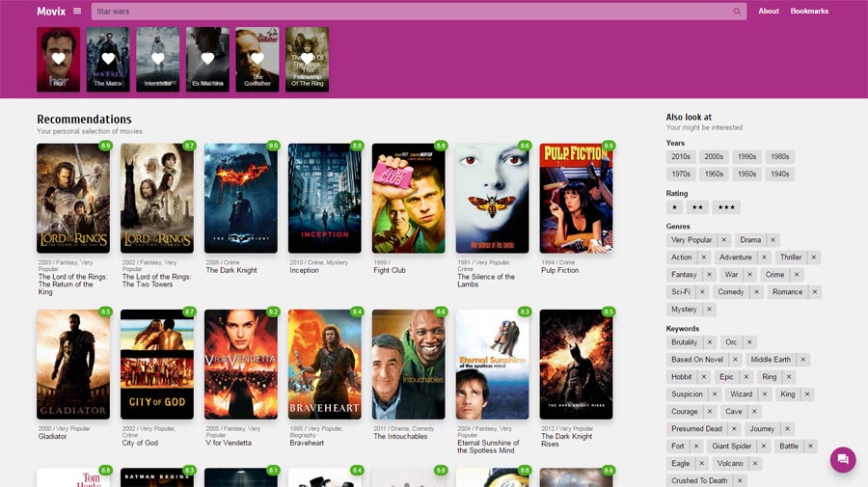Focus the search field containing Star wars
This screenshot has width=868, height=487.
click(405, 12)
